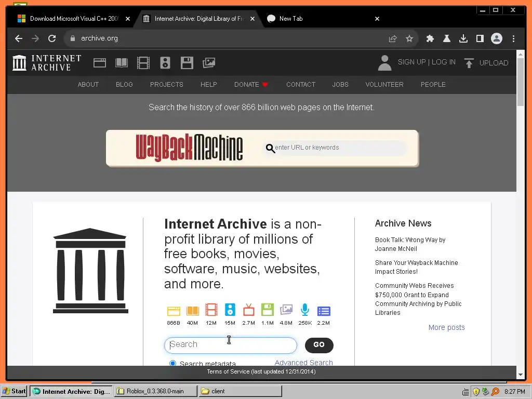Switch to the client folder taskbar window
This screenshot has height=399, width=532.
(x=240, y=391)
